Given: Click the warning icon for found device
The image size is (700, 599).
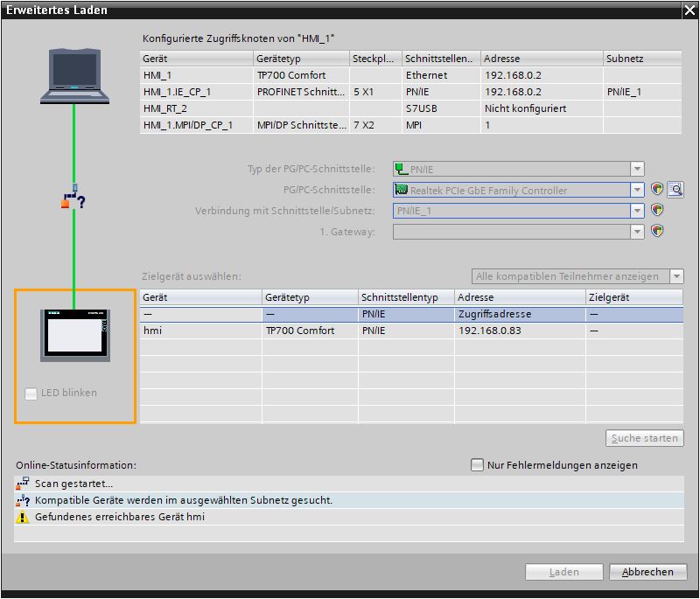Looking at the screenshot, I should click(x=23, y=517).
